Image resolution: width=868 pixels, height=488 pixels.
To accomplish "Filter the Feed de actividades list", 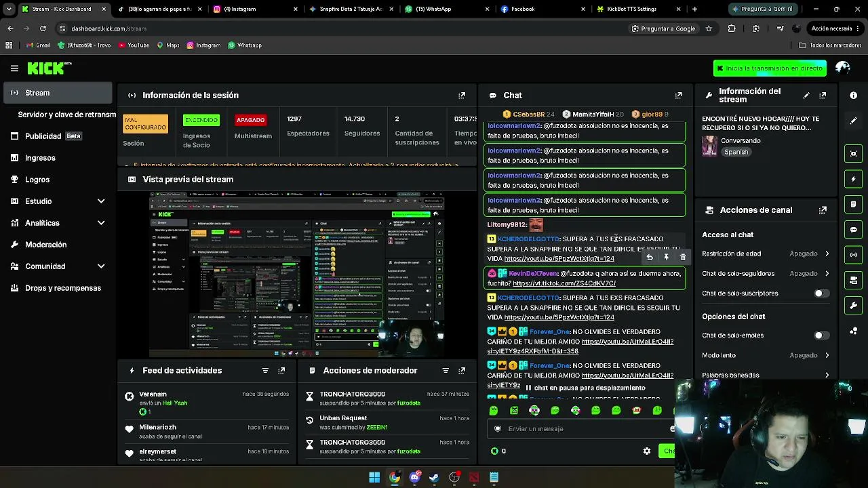I will click(x=265, y=371).
